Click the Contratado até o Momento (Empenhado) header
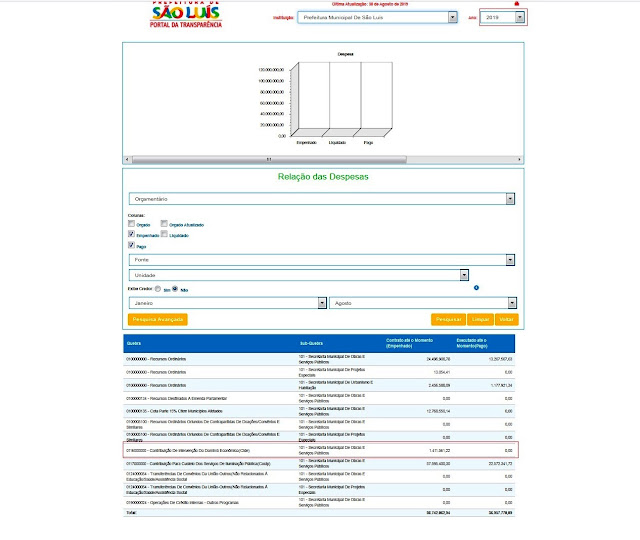The image size is (640, 540). (409, 343)
